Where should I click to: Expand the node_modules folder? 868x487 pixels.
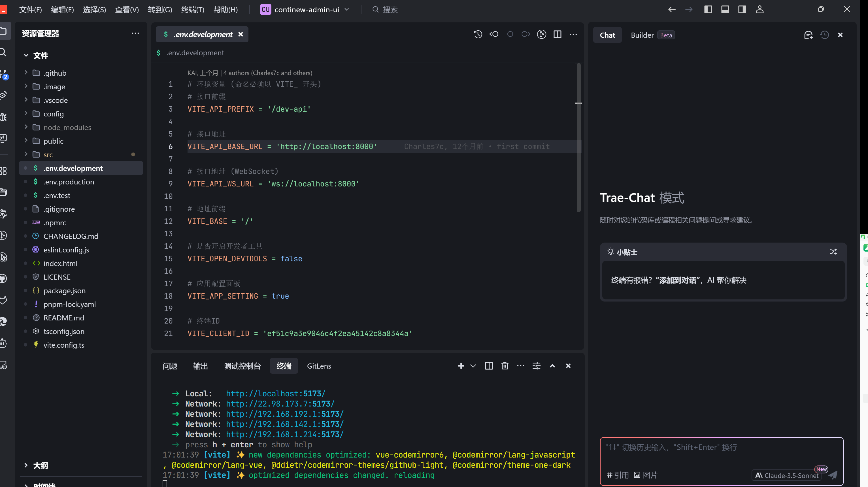[x=26, y=127]
